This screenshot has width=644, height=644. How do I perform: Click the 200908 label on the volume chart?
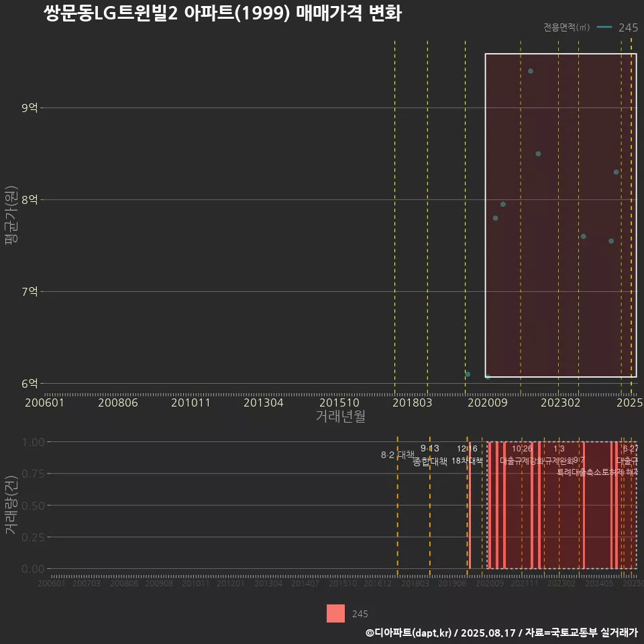[x=159, y=583]
